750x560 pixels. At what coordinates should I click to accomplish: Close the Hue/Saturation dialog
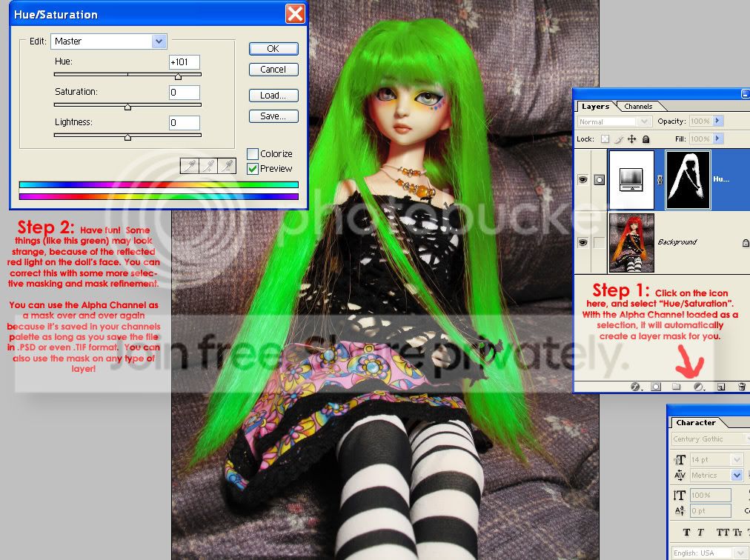tap(295, 14)
